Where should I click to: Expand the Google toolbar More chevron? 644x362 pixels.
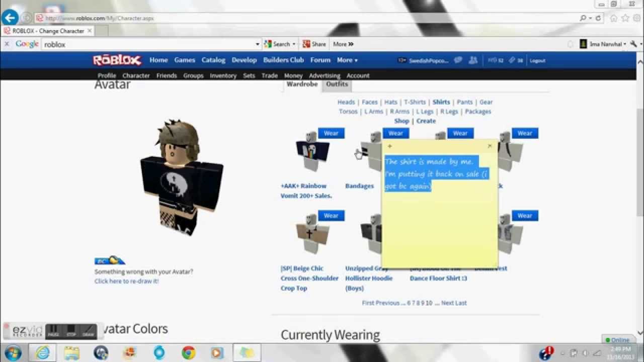point(343,44)
